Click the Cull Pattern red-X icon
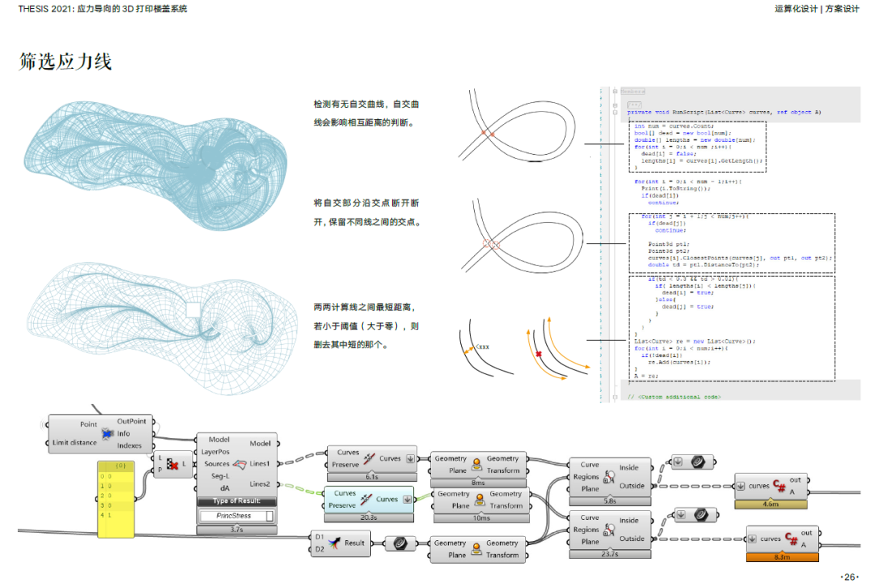Viewport: 875px width, 588px height. coord(173,464)
